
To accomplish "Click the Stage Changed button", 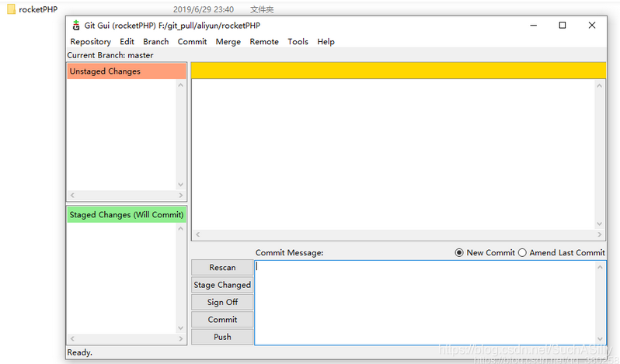I will tap(222, 285).
